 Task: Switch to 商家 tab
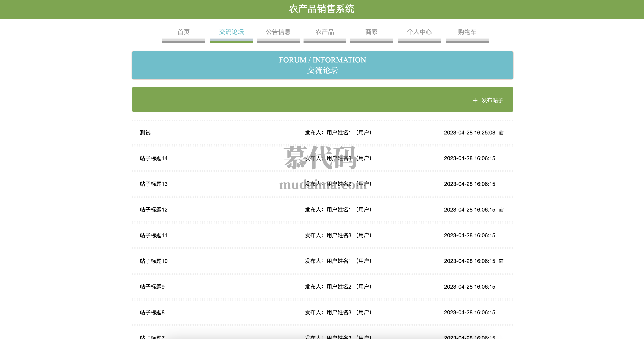click(x=371, y=32)
